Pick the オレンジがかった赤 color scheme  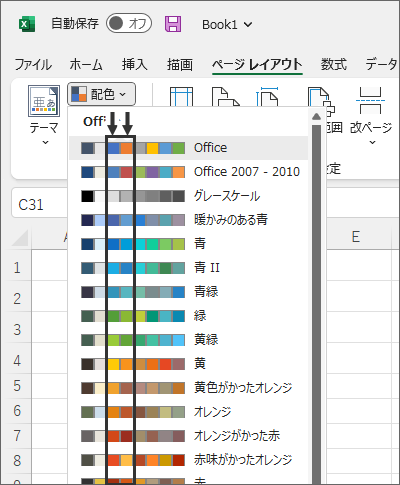point(188,436)
